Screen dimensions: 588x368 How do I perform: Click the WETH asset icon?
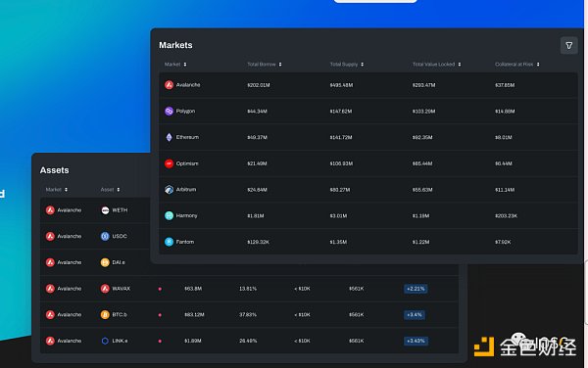pyautogui.click(x=105, y=210)
